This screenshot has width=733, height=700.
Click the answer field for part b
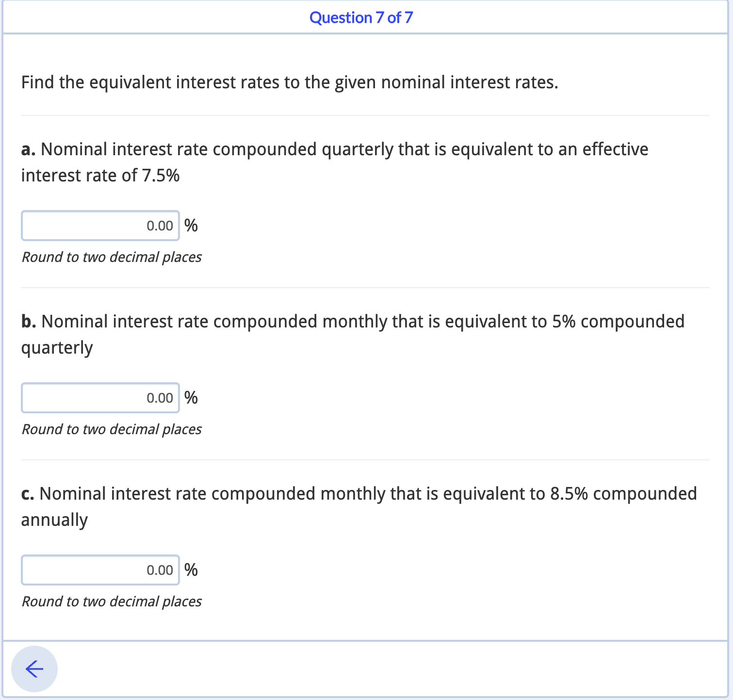99,397
